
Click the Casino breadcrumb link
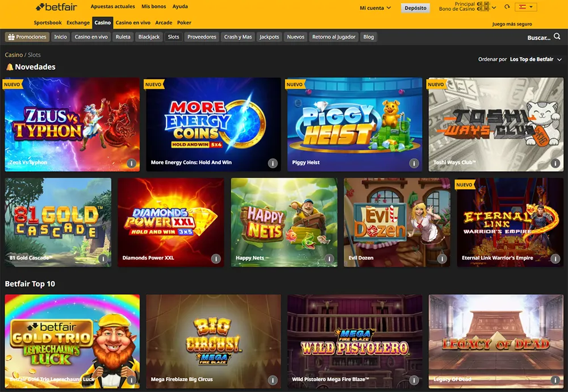click(x=14, y=55)
